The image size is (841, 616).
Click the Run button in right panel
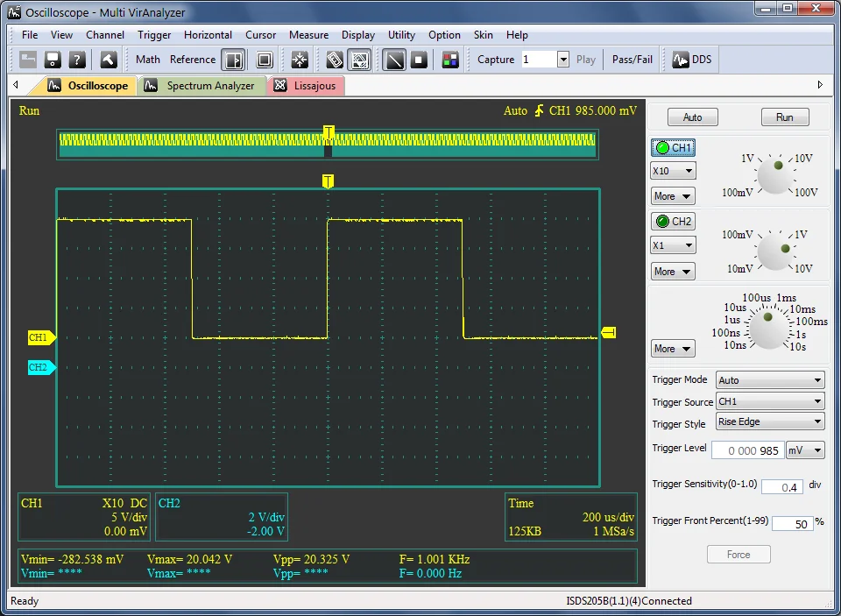point(784,117)
